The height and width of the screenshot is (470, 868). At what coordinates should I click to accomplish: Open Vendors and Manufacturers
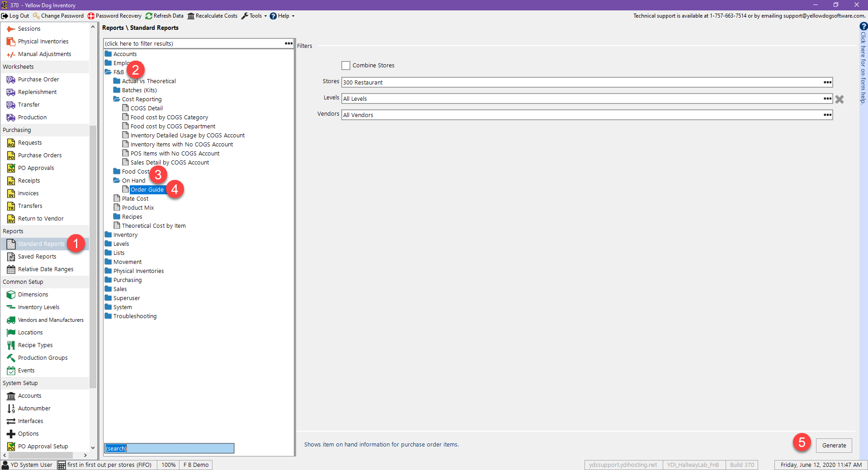(x=51, y=320)
